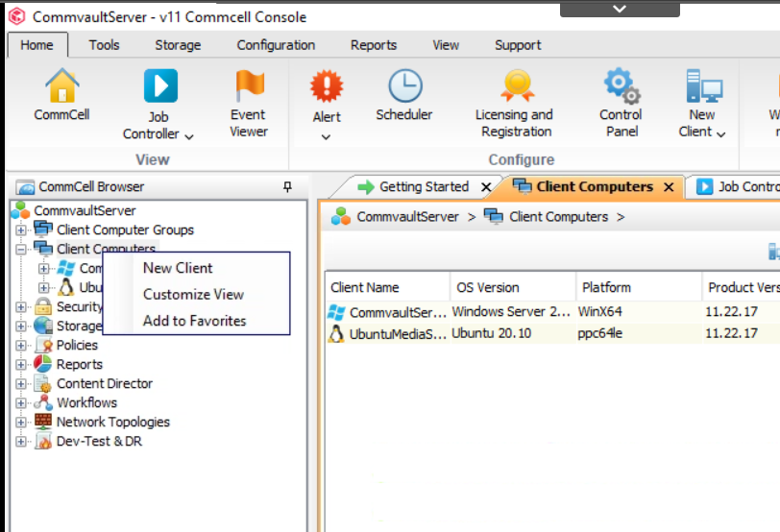The height and width of the screenshot is (532, 780).
Task: Expand the Policies tree node
Action: click(21, 345)
